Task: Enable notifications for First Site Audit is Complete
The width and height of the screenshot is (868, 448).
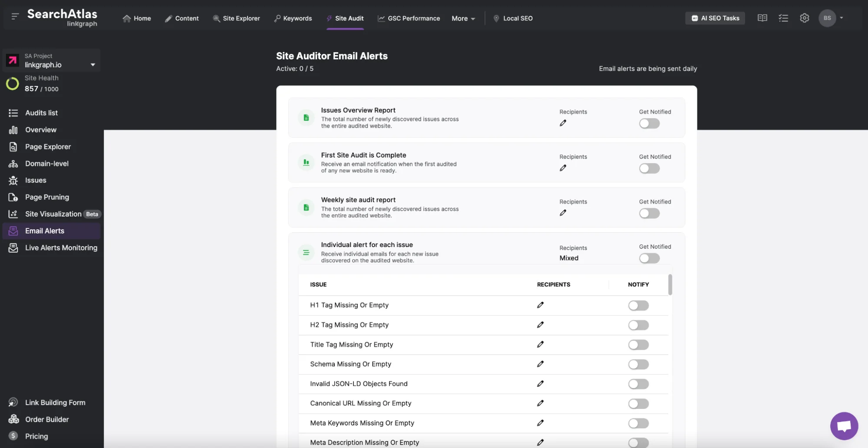Action: (x=649, y=168)
